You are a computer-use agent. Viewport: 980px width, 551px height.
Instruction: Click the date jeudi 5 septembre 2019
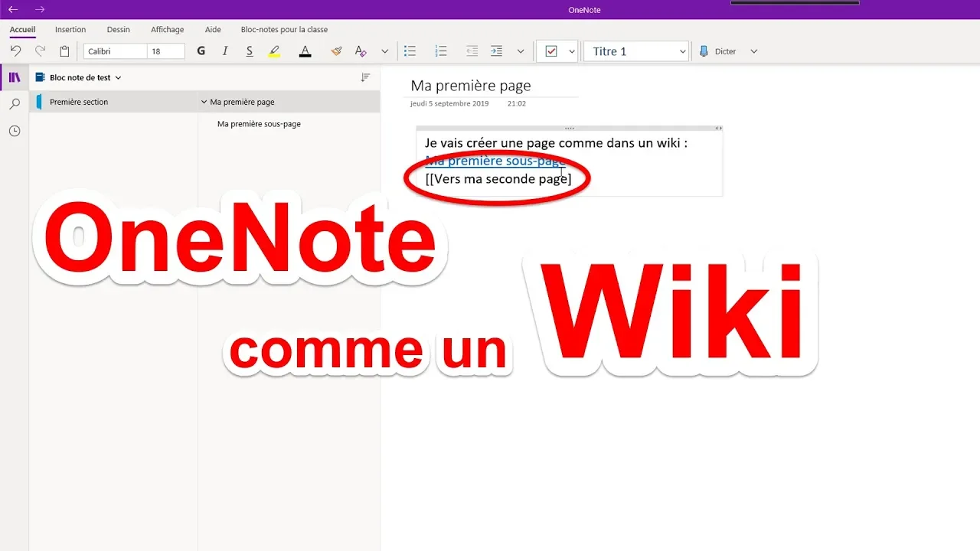pos(449,103)
